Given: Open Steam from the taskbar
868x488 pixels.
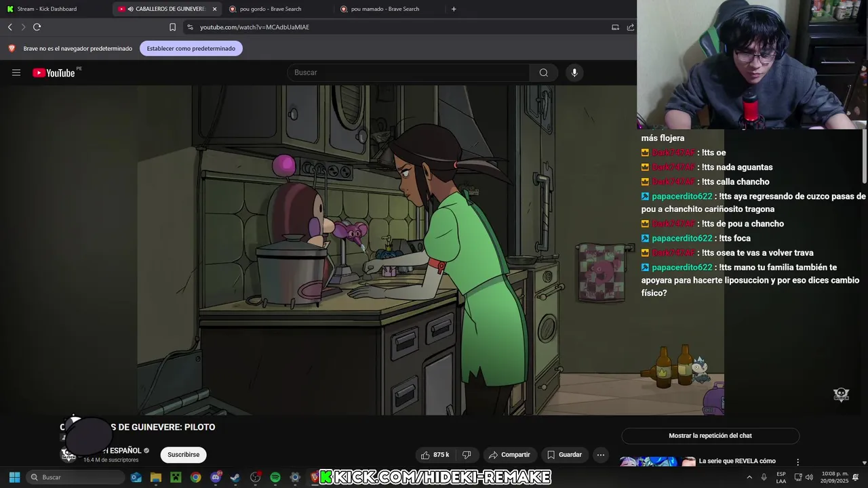Looking at the screenshot, I should tap(235, 477).
